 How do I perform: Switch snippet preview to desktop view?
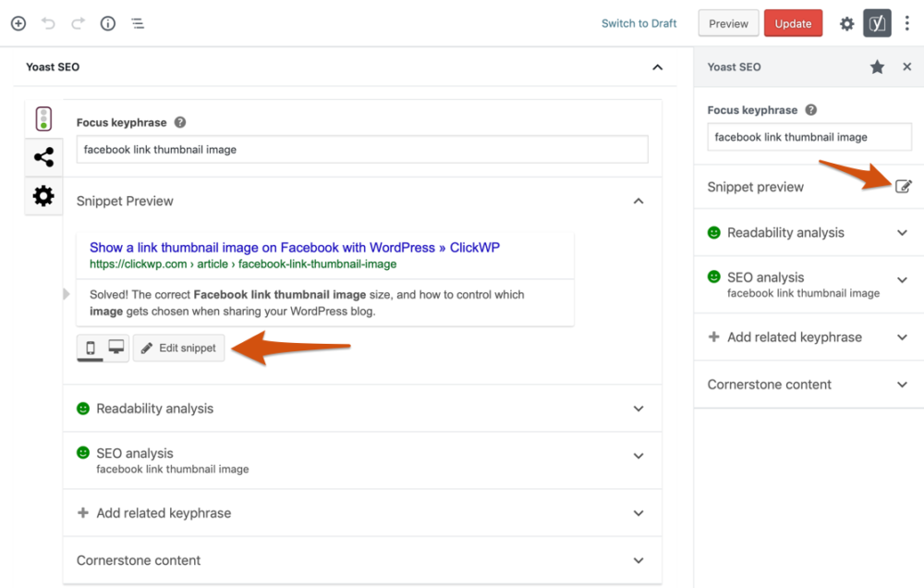coord(116,348)
